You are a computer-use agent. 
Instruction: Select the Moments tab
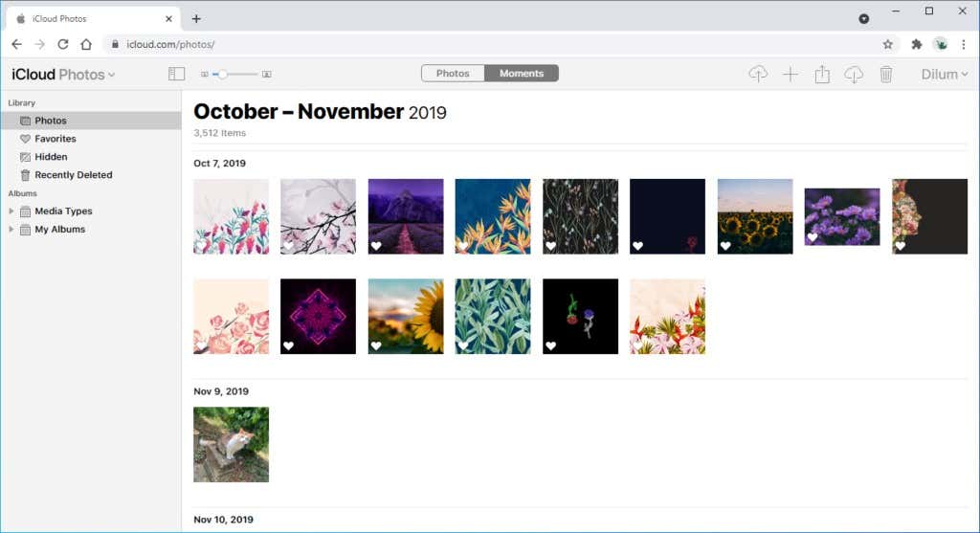[522, 74]
